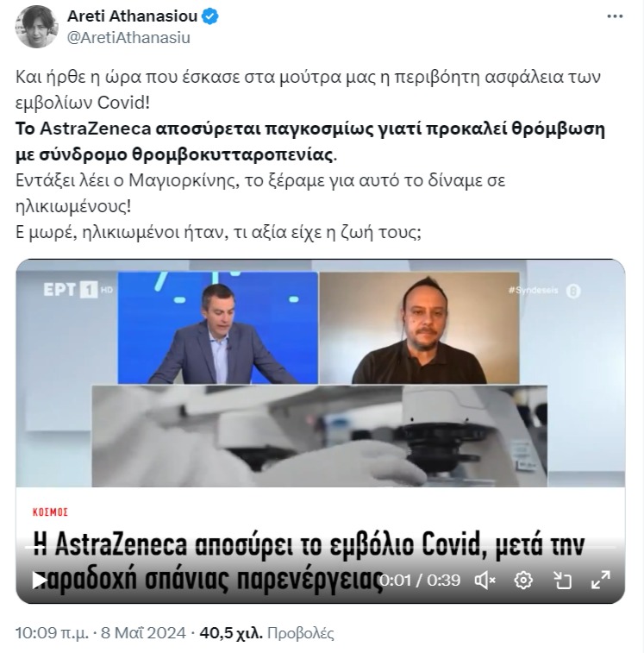The width and height of the screenshot is (644, 653).
Task: Click the ΕΡΤ1 HD channel logo in video
Action: point(78,290)
